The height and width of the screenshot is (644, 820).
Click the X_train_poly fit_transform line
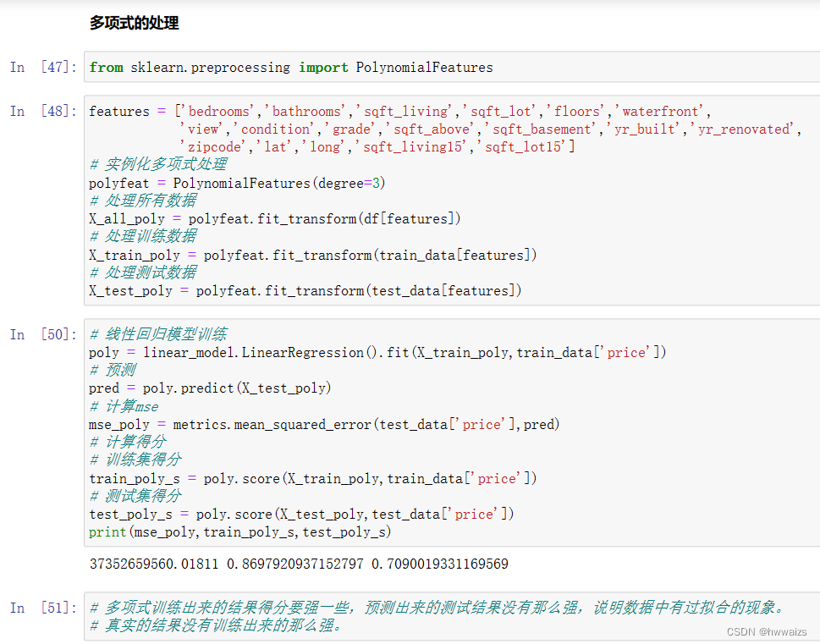click(313, 256)
